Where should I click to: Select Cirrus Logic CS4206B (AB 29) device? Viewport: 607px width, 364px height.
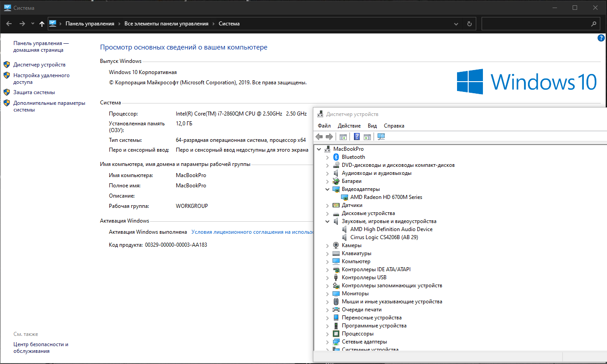[x=384, y=237]
